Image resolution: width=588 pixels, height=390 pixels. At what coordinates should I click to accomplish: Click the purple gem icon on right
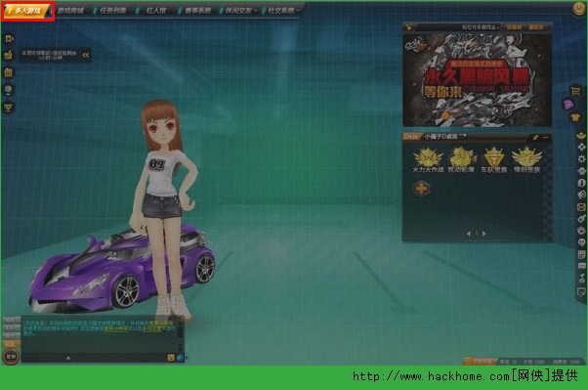(x=568, y=104)
